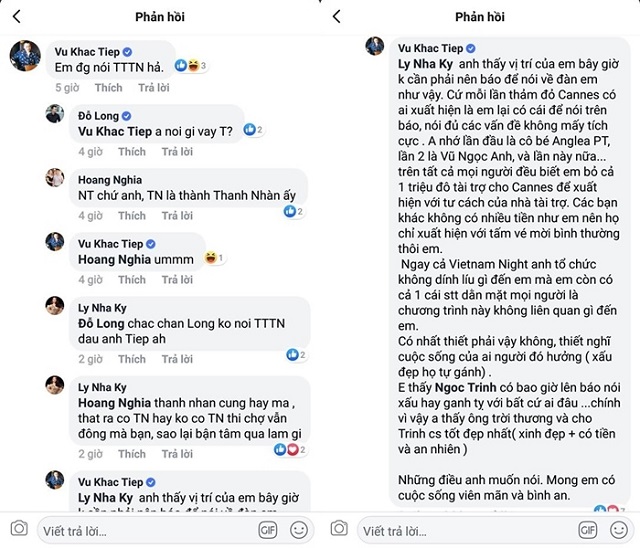Image resolution: width=640 pixels, height=548 pixels.
Task: Open camera icon in right reply bar
Action: [339, 529]
